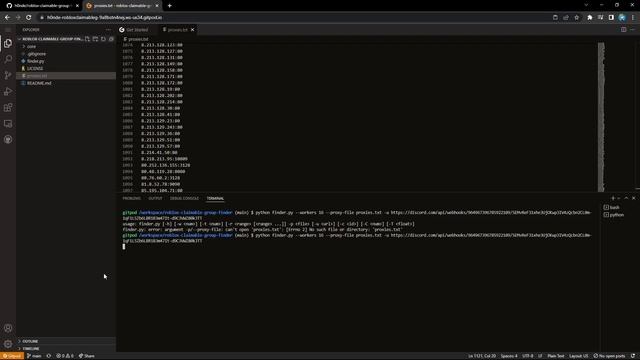Open the LICENSE file
This screenshot has height=360, width=640.
[x=35, y=69]
